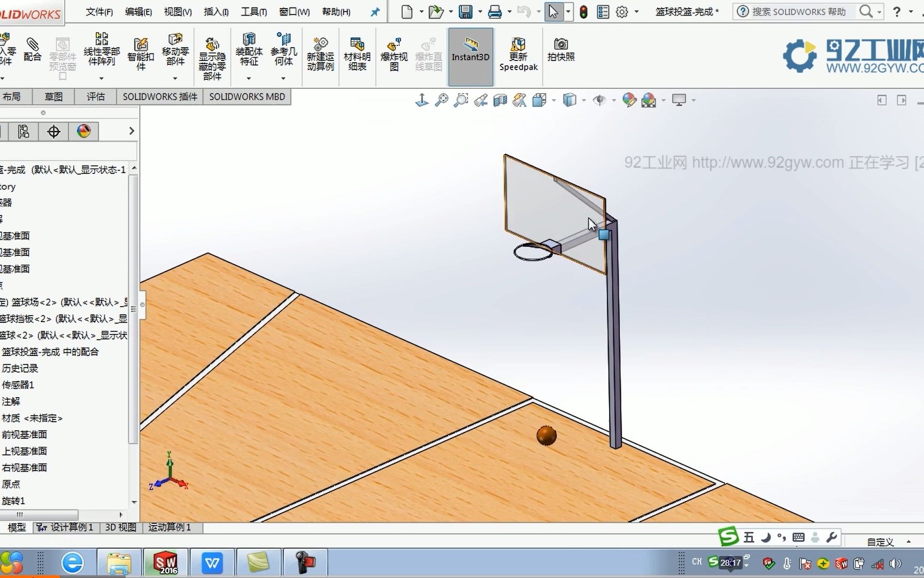The image size is (924, 578).
Task: Open the display style dropdown
Action: tap(583, 100)
